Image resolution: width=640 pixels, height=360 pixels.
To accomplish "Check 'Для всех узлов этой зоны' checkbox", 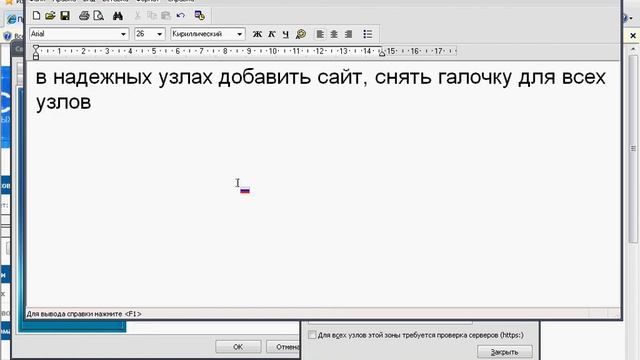I will tap(312, 335).
